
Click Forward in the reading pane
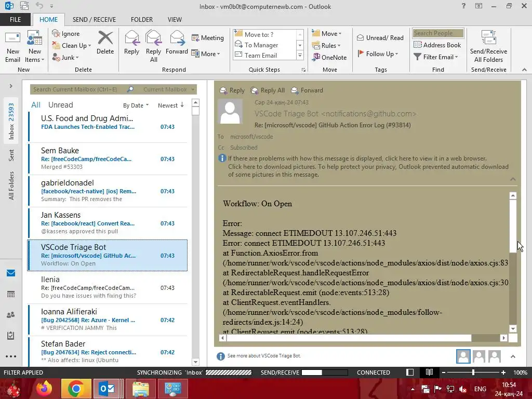pyautogui.click(x=307, y=90)
